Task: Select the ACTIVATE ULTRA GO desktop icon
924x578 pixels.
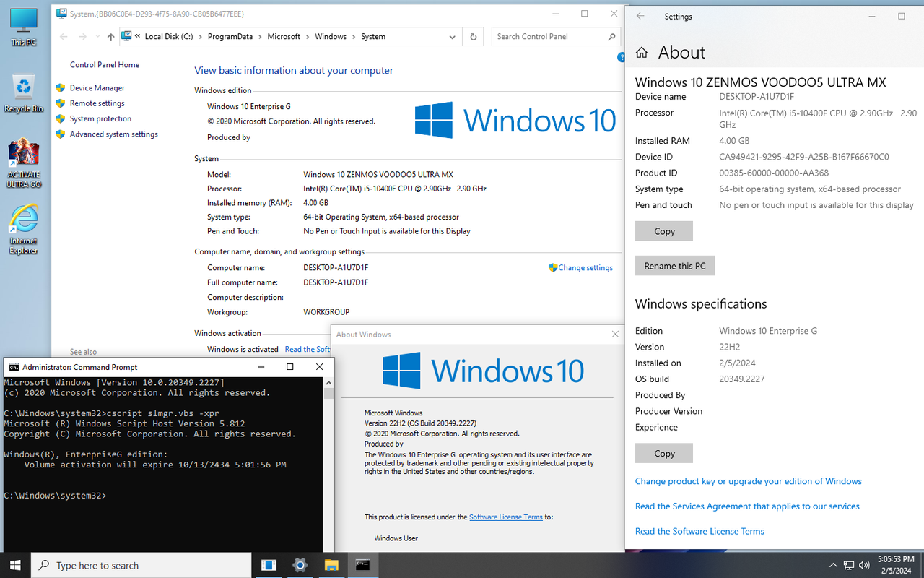Action: [x=24, y=163]
